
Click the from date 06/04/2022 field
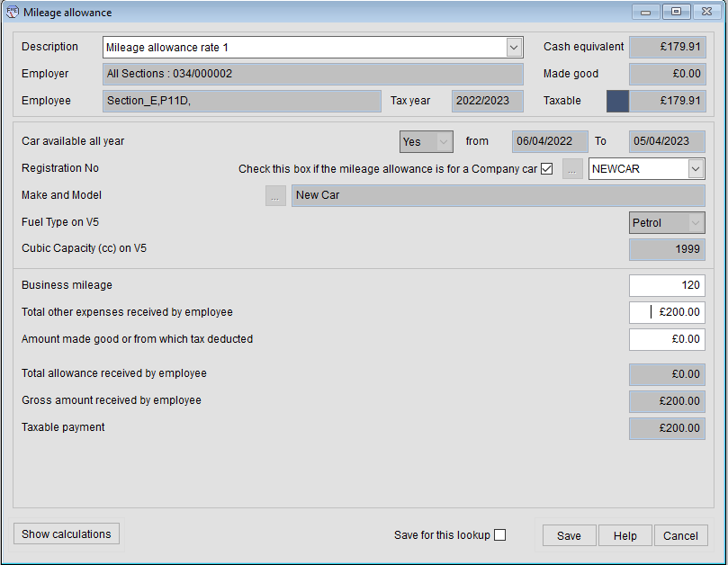pyautogui.click(x=550, y=141)
